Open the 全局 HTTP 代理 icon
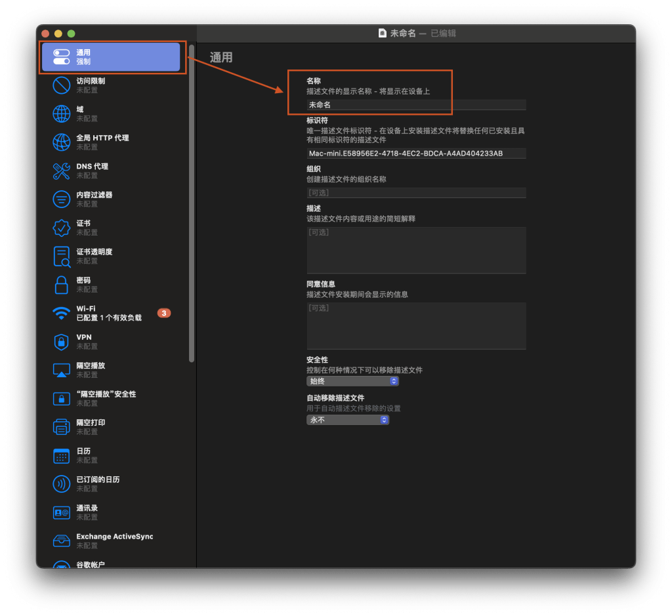 pos(61,142)
